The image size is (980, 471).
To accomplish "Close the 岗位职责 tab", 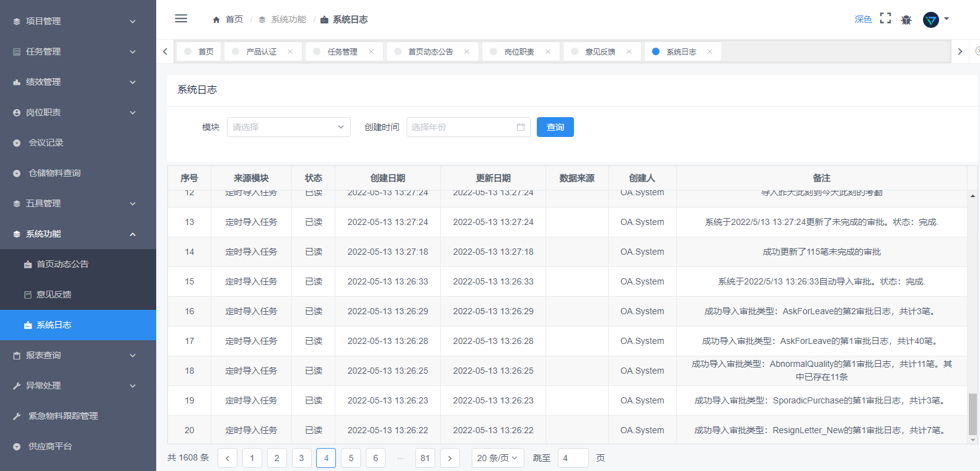I will 548,51.
